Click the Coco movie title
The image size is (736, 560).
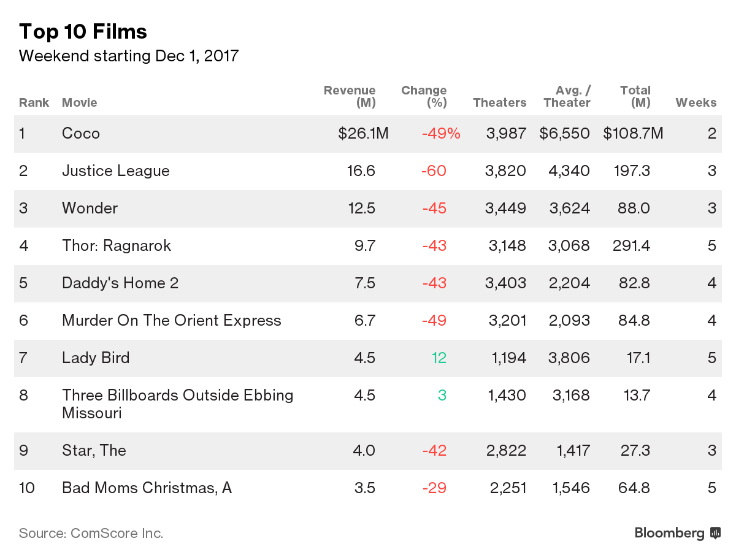point(81,134)
